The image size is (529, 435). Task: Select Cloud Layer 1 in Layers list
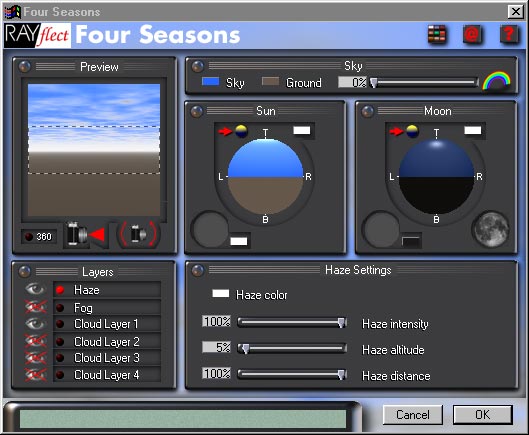[x=107, y=324]
